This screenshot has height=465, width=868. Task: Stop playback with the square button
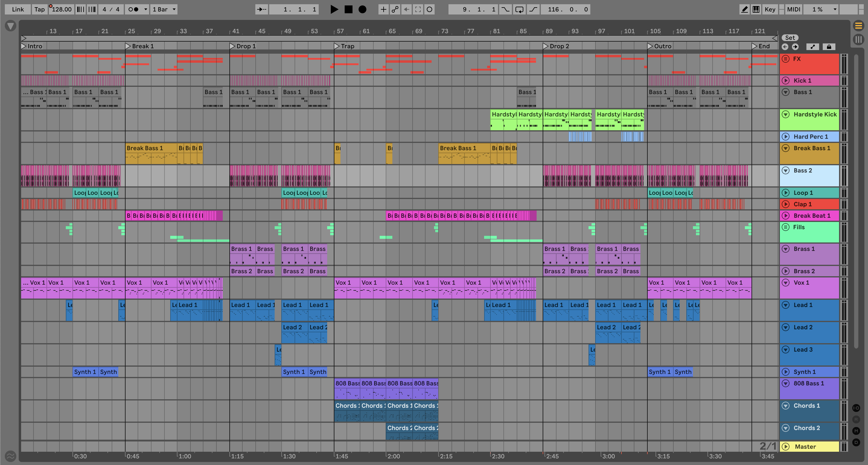tap(348, 9)
